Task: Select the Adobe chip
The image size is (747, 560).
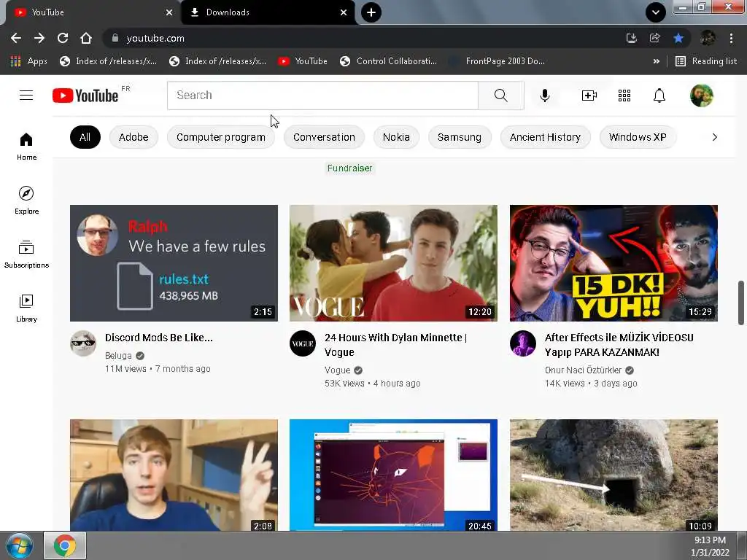Action: point(133,137)
